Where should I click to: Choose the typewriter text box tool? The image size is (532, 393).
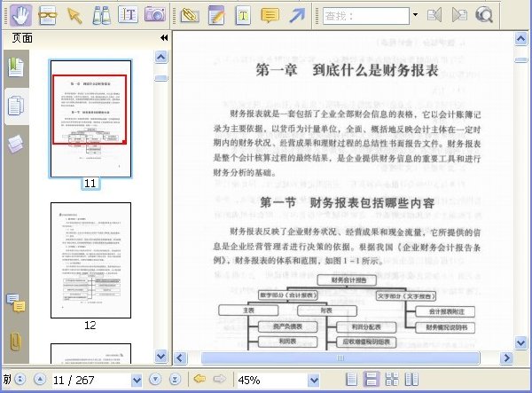click(243, 15)
